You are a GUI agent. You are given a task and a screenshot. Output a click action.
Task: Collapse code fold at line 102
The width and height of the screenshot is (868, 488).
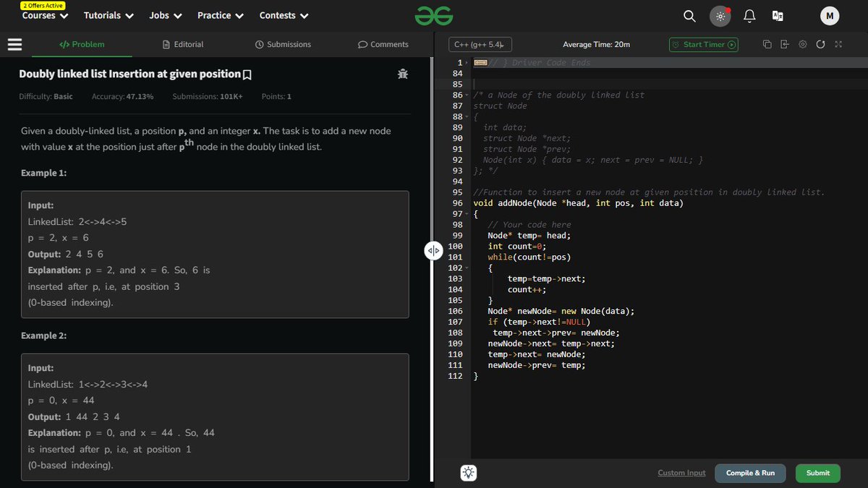coord(467,267)
